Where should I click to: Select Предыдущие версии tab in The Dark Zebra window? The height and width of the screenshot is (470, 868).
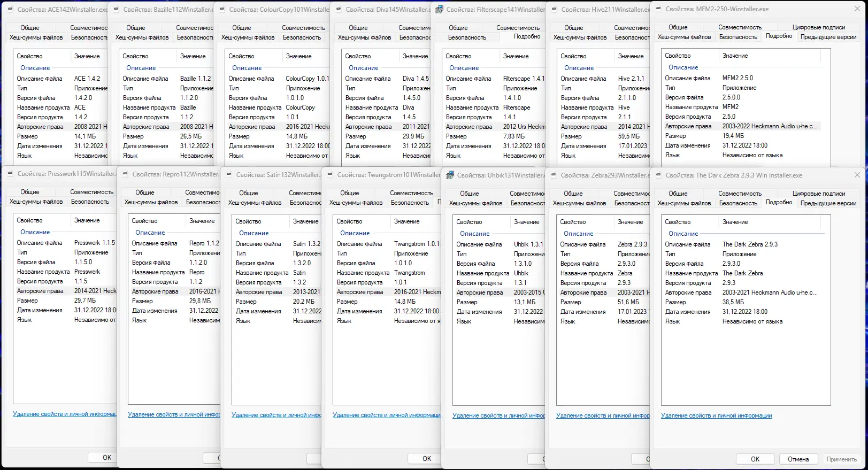(828, 203)
